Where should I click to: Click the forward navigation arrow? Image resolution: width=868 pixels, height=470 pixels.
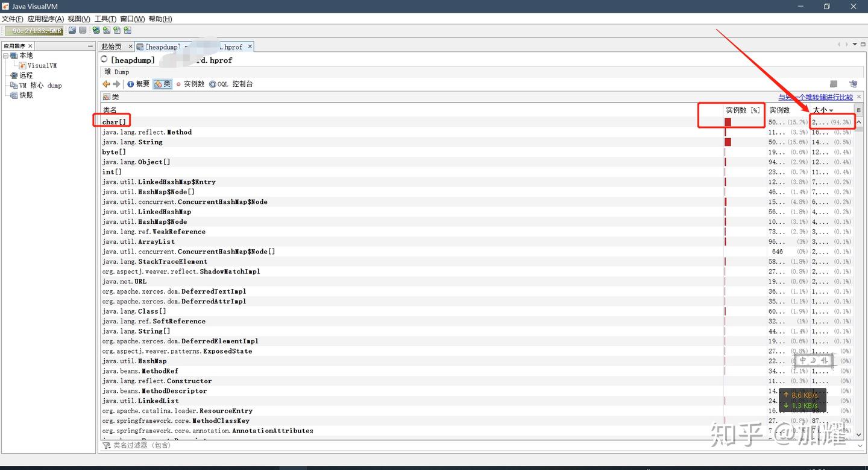pyautogui.click(x=115, y=84)
